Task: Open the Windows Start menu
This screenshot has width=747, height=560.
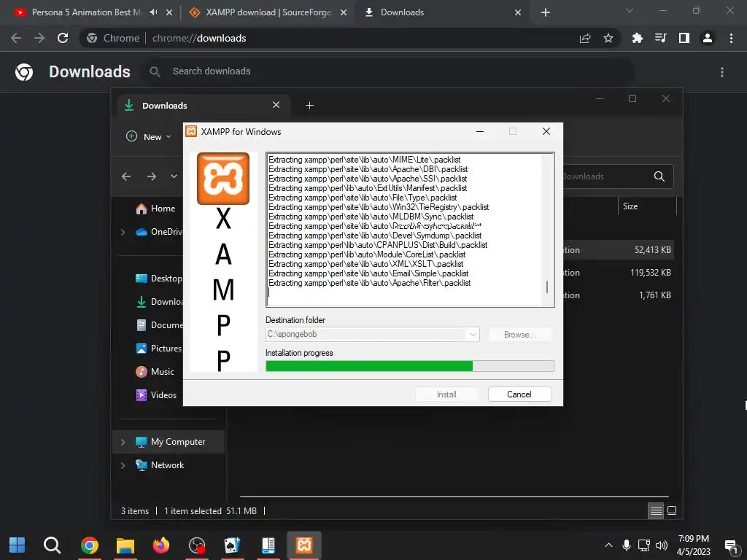Action: (x=18, y=545)
